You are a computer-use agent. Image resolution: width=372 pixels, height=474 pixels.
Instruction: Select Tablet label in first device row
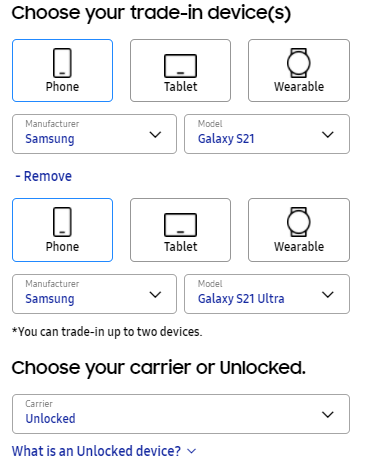181,87
